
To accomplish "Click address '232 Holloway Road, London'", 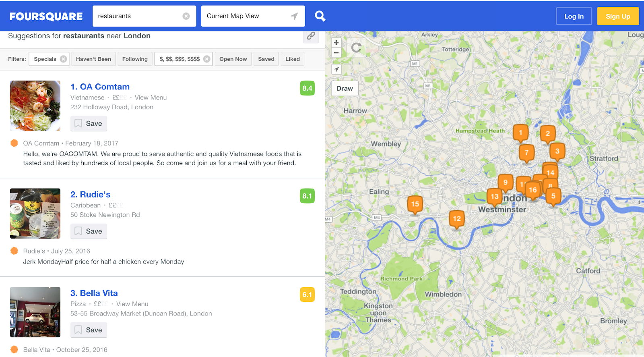I will coord(112,107).
